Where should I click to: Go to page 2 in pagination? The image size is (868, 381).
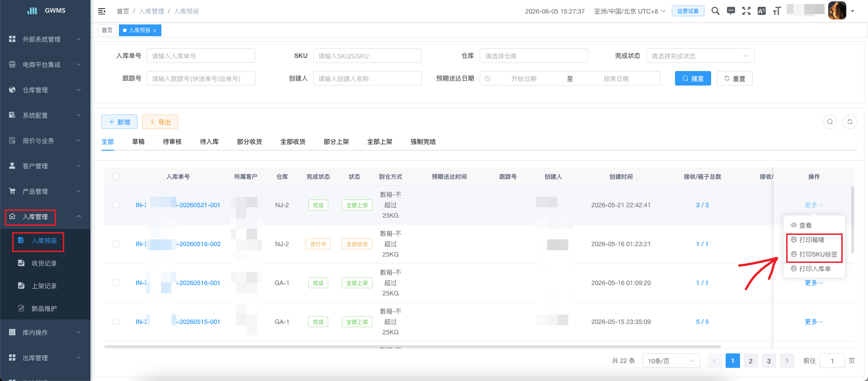click(750, 361)
